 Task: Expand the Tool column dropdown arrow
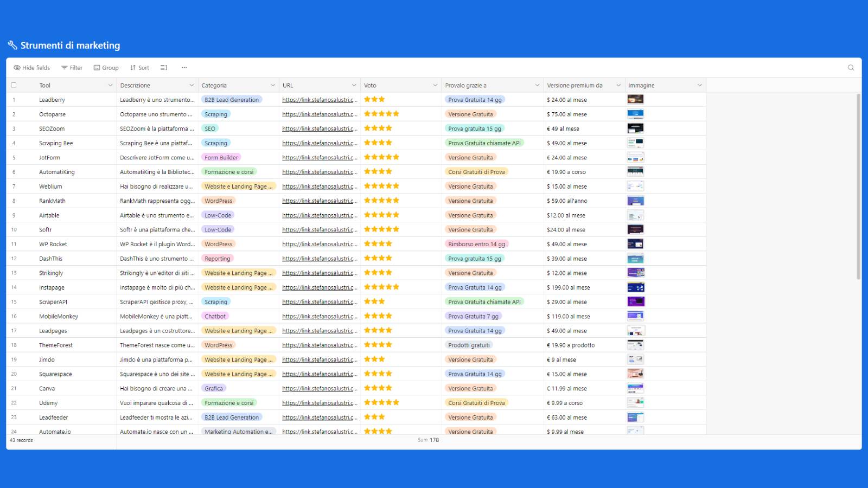pyautogui.click(x=110, y=85)
